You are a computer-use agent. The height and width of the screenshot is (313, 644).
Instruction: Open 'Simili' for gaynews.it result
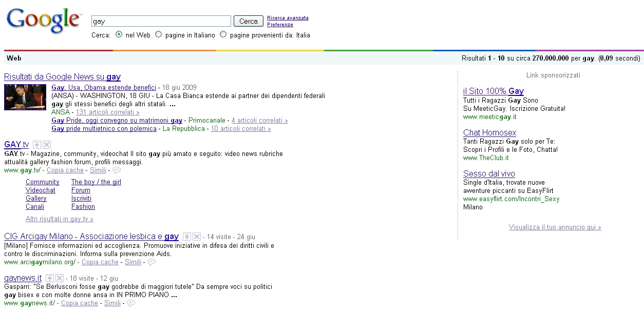(112, 303)
